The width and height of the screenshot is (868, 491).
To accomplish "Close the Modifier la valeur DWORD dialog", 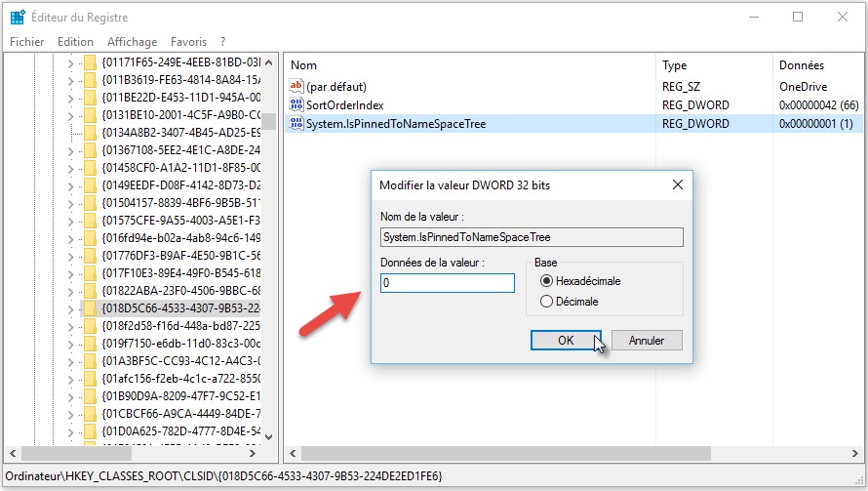I will coord(677,184).
